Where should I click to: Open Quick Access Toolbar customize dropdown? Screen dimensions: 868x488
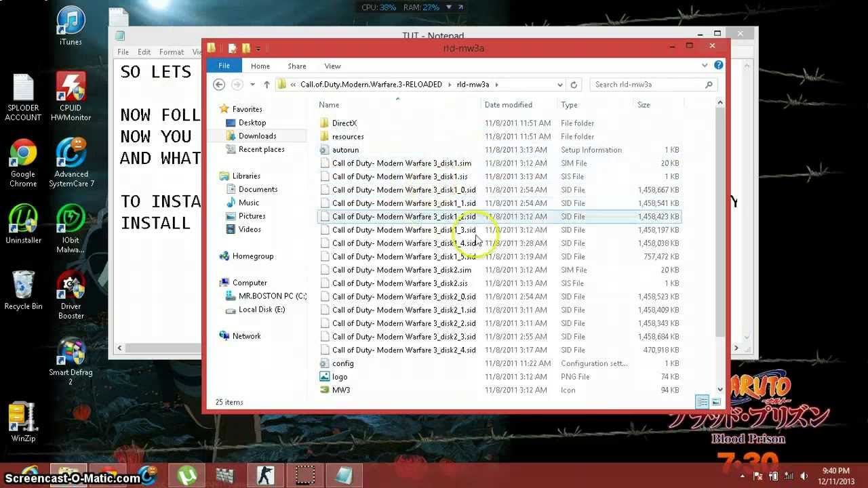tap(258, 48)
